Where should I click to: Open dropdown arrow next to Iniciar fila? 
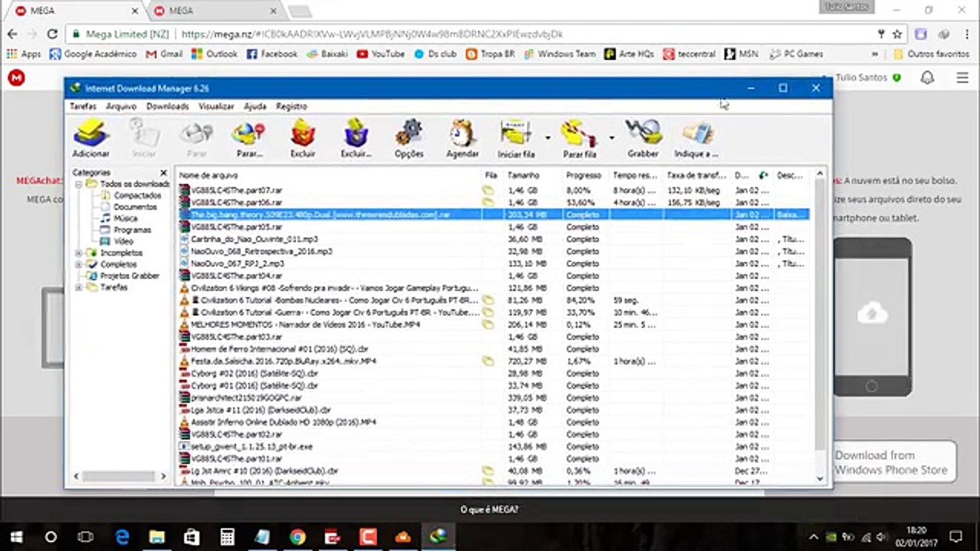point(548,138)
